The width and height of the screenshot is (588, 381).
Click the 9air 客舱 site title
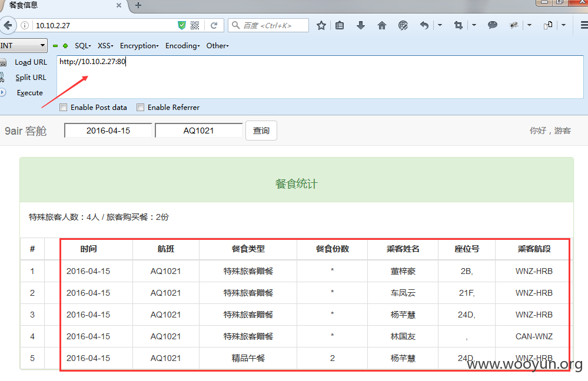(25, 131)
